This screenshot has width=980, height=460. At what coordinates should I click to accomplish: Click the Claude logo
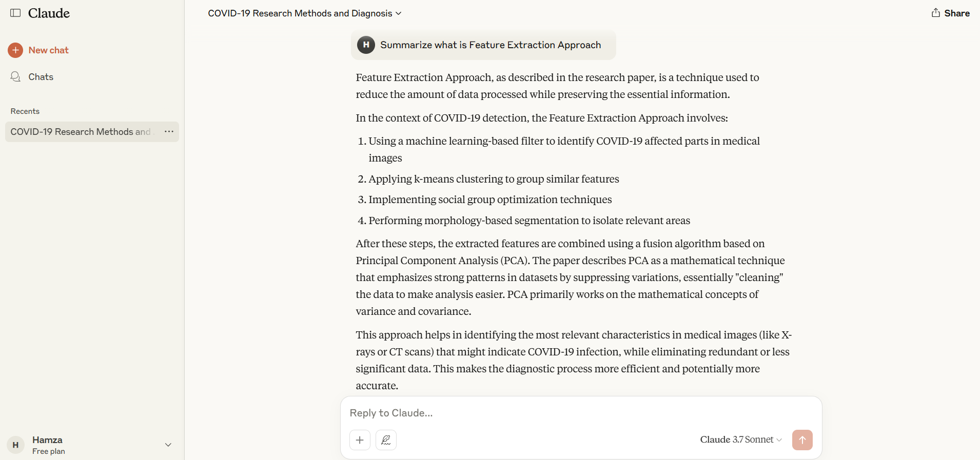tap(49, 13)
